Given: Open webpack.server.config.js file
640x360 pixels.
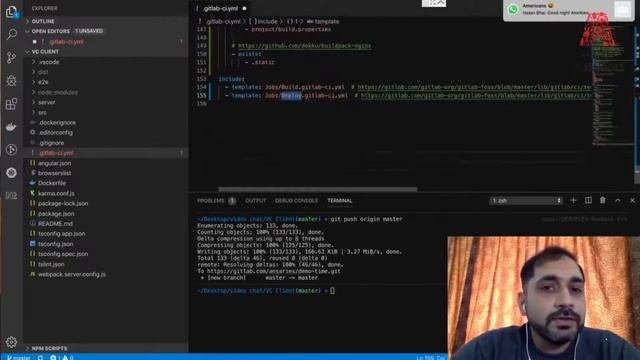Looking at the screenshot, I should (71, 274).
